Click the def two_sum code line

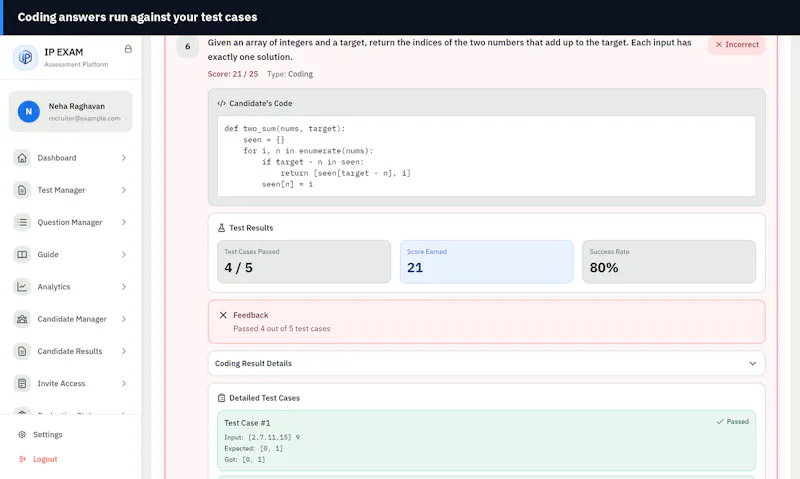pyautogui.click(x=285, y=129)
